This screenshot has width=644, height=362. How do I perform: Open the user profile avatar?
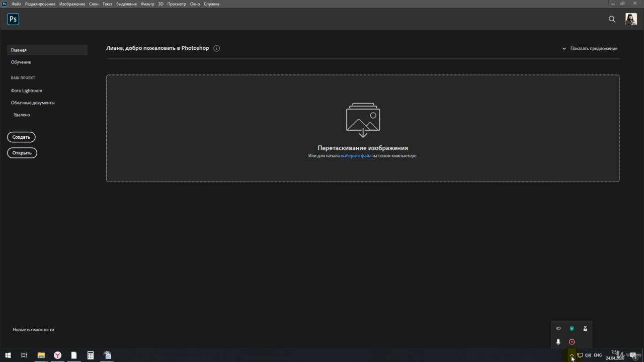click(x=630, y=19)
